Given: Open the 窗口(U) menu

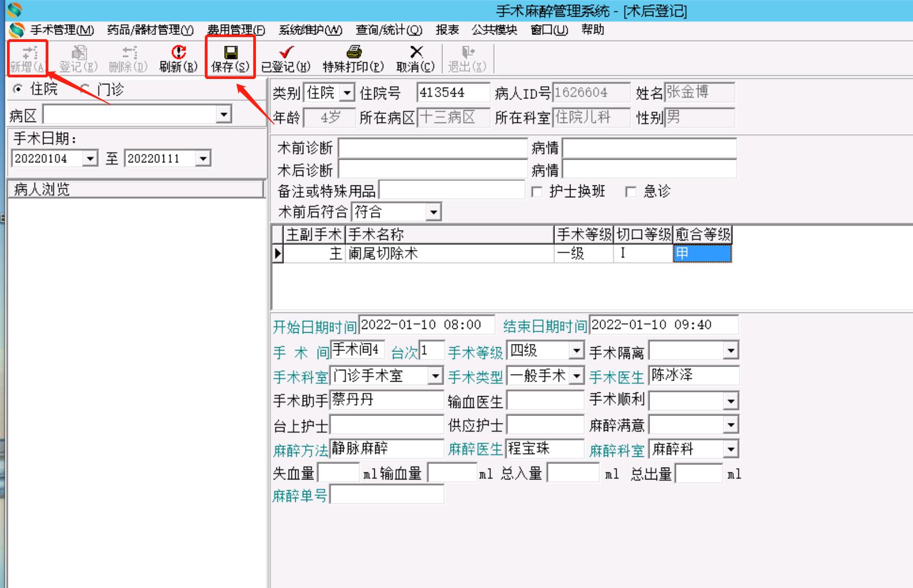Looking at the screenshot, I should pos(549,30).
